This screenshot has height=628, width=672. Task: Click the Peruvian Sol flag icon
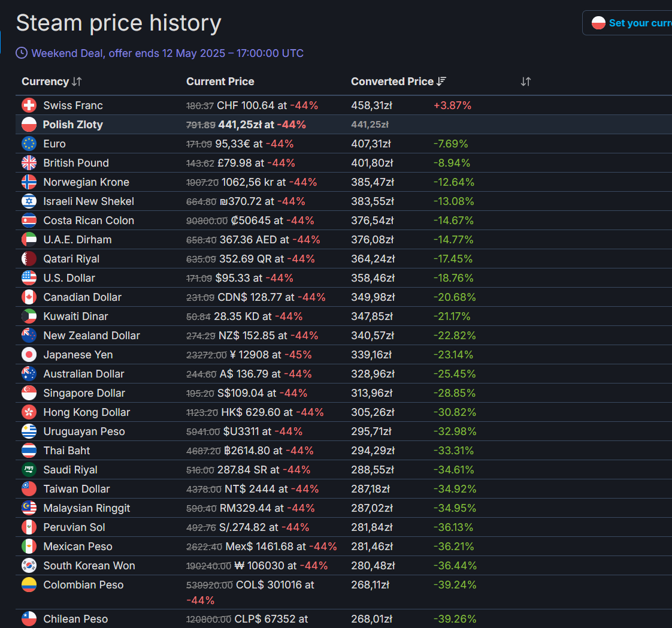[x=29, y=527]
